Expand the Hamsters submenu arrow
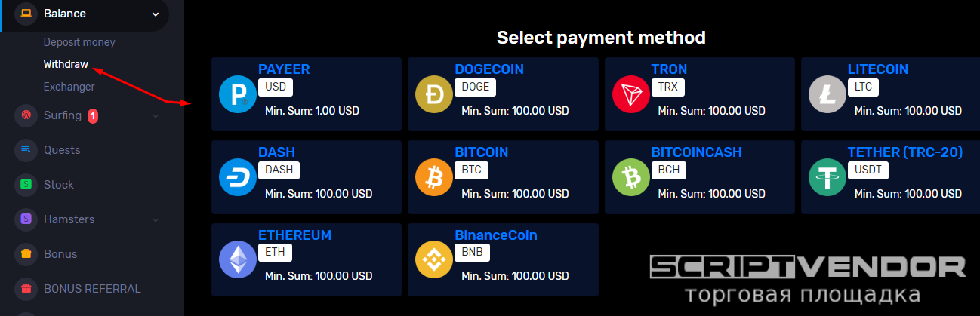This screenshot has width=980, height=316. 156,219
